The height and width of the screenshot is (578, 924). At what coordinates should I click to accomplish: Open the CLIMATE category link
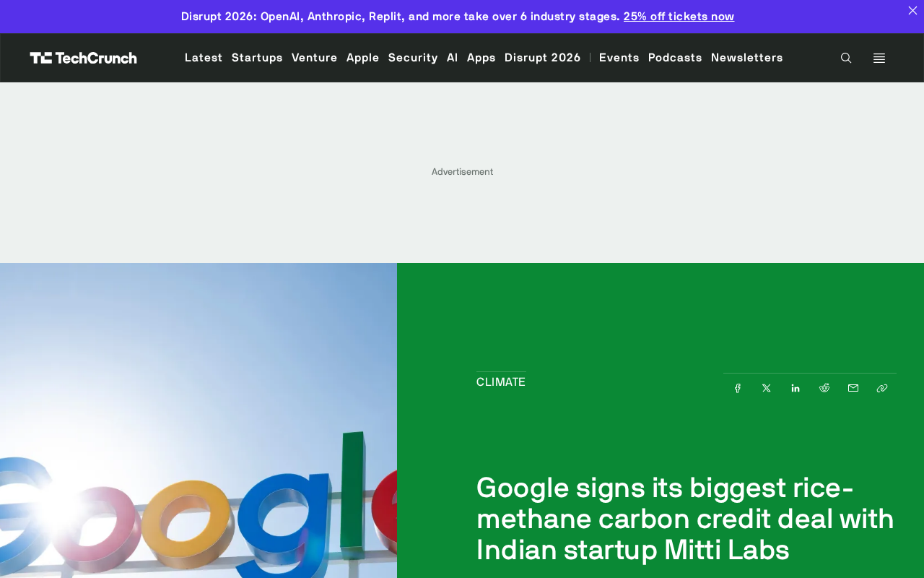pyautogui.click(x=501, y=382)
